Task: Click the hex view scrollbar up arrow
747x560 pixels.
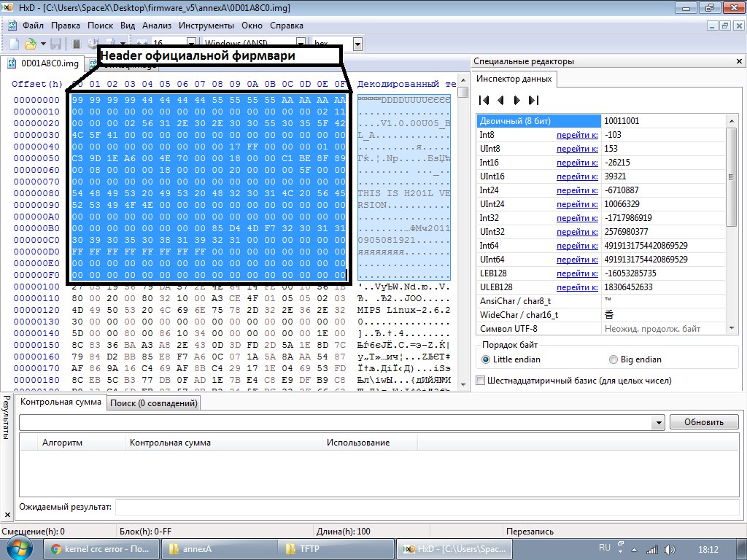Action: [462, 79]
